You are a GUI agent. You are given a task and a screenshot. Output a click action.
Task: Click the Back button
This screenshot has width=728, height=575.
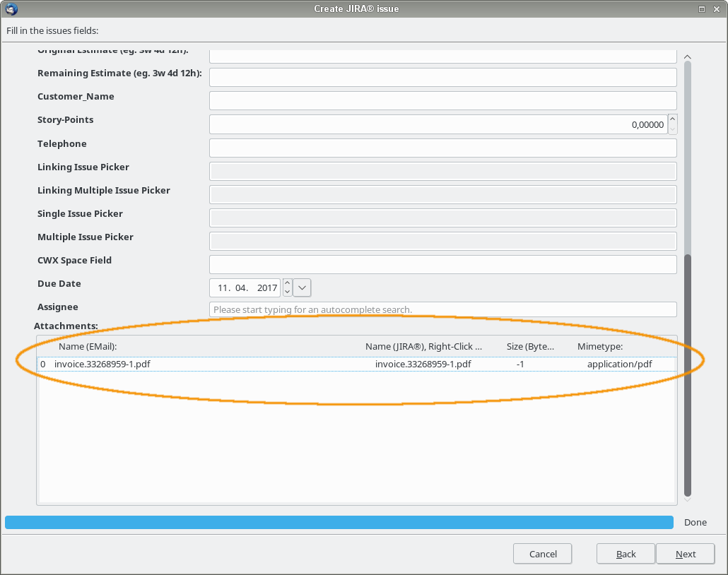coord(626,554)
